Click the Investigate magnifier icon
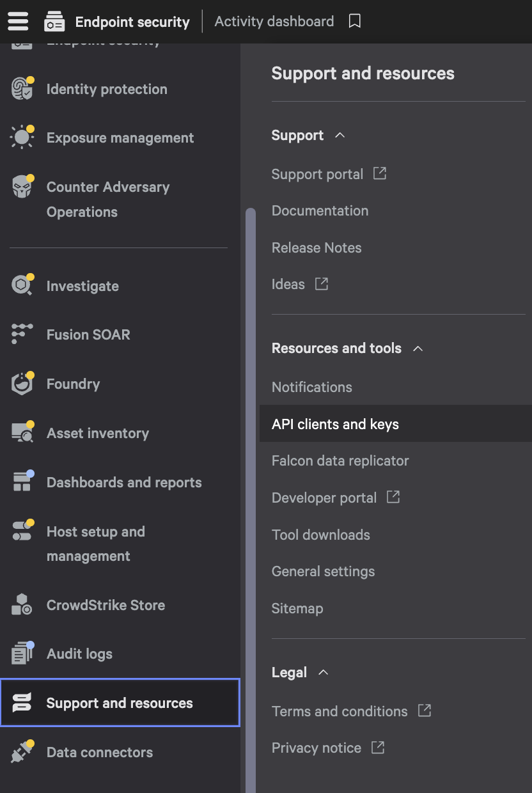This screenshot has width=532, height=793. click(x=22, y=286)
